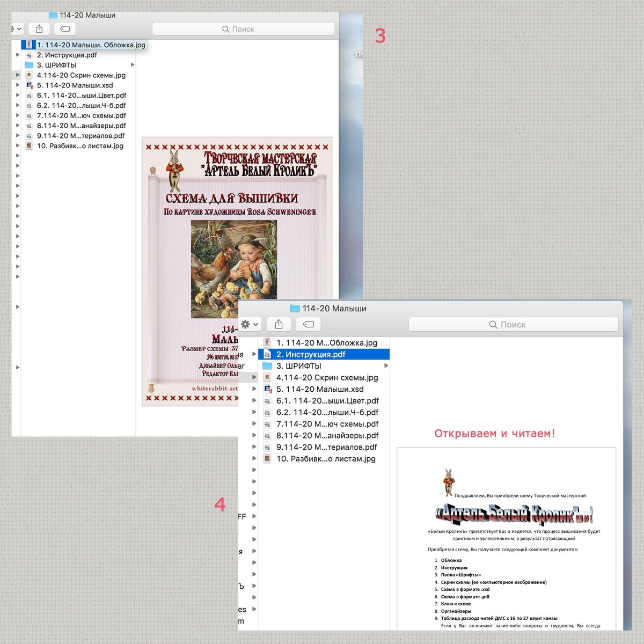The height and width of the screenshot is (644, 644).
Task: Select '5. 114-20 Малыши.xsd' in the front window
Action: point(320,389)
